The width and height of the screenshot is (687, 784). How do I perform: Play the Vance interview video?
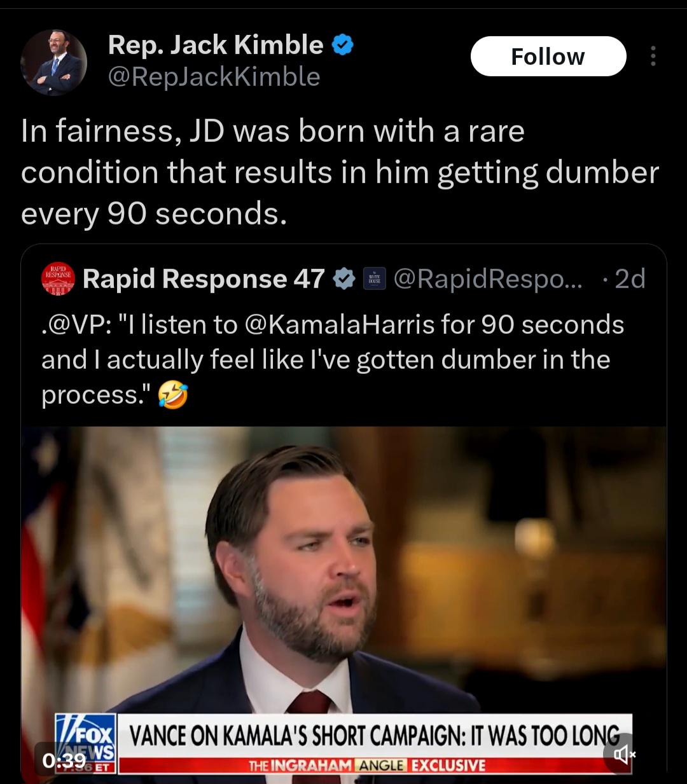[x=343, y=572]
